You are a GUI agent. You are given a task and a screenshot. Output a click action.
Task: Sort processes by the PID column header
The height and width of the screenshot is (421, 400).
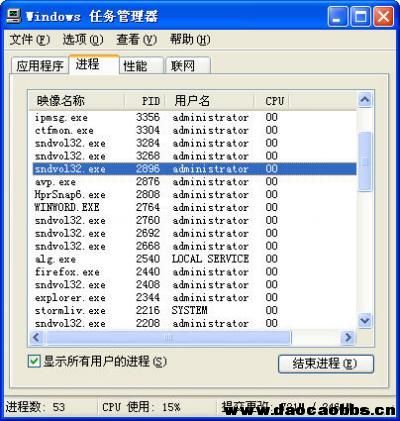point(145,101)
